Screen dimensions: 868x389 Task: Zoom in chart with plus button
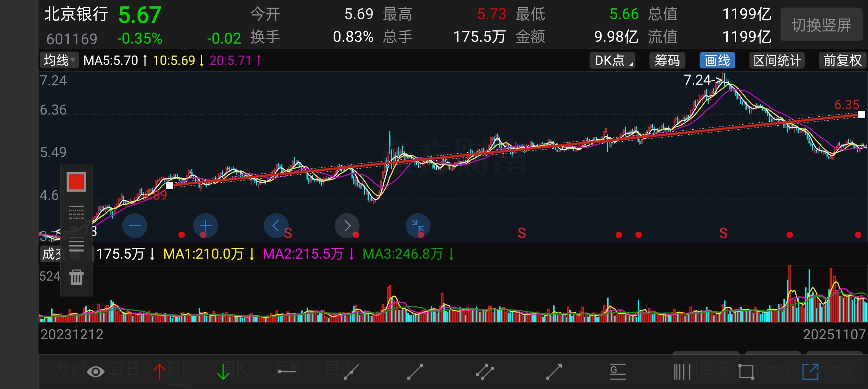pyautogui.click(x=205, y=226)
